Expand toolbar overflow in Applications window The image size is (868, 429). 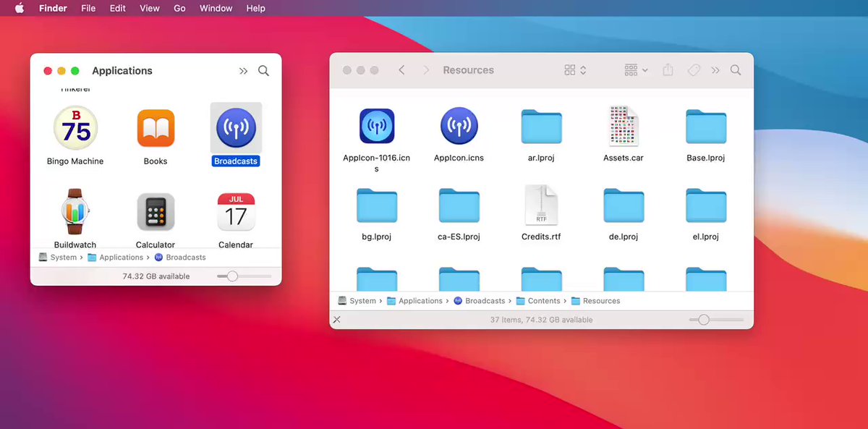tap(243, 71)
